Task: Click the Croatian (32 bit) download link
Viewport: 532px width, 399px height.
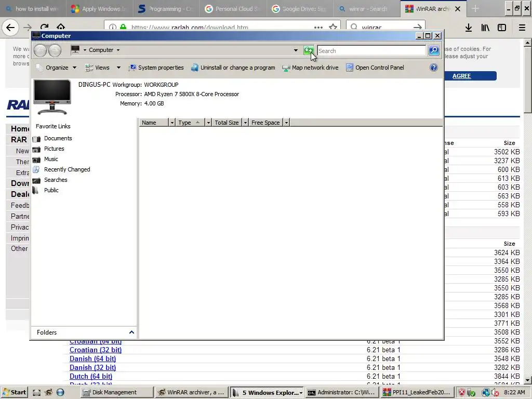Action: pos(96,350)
